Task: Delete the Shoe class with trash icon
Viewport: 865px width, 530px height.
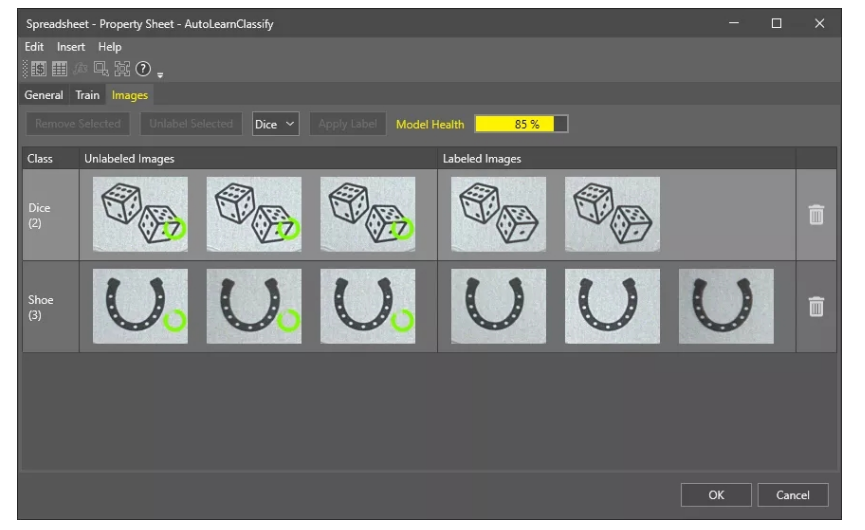Action: pos(816,307)
